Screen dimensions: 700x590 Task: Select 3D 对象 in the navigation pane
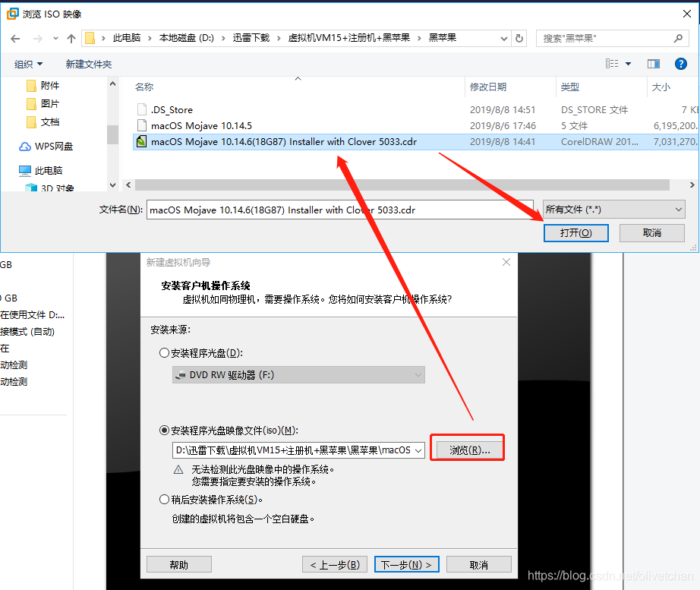pos(49,188)
